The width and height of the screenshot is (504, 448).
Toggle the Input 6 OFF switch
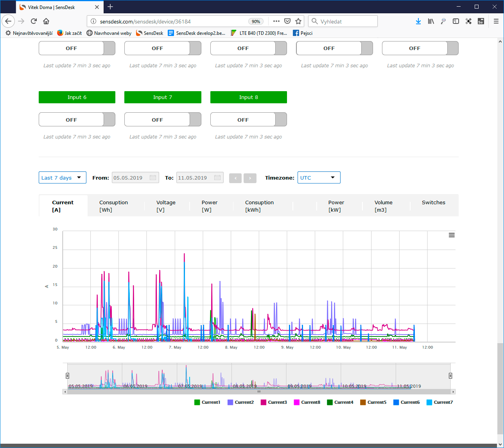[x=77, y=120]
